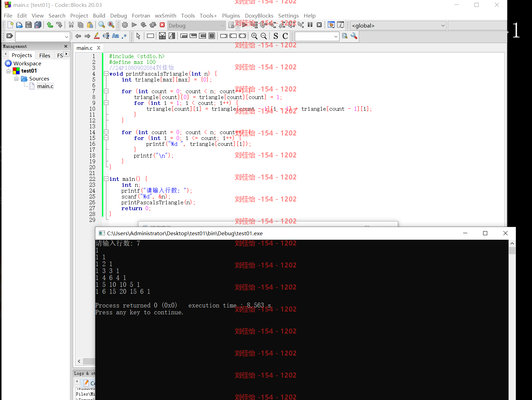Viewport: 532px width, 400px height.
Task: Close the Management panel
Action: (x=66, y=46)
